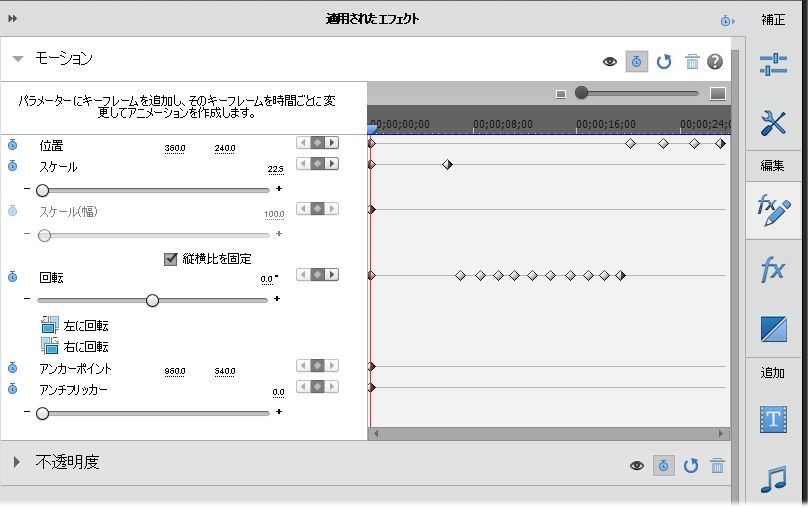Image resolution: width=808 pixels, height=508 pixels.
Task: Zoom in timeline with large rectangle icon
Action: coord(718,93)
